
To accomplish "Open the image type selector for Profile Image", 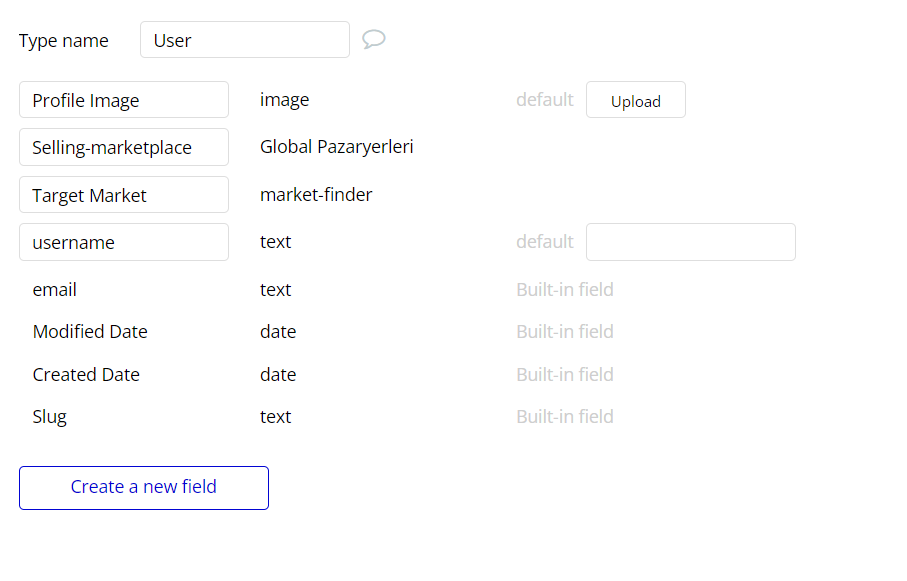I will [x=285, y=99].
